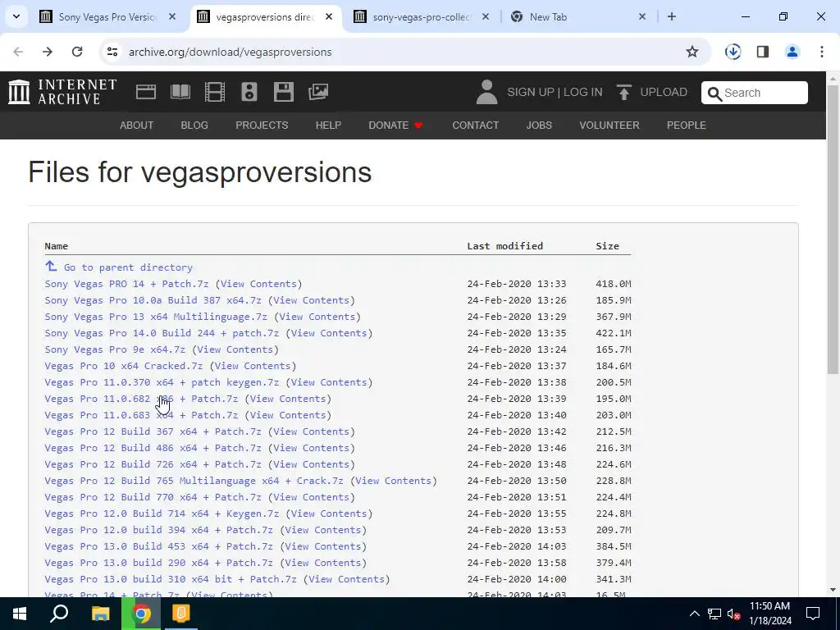Close the vegasproversions directory tab
The width and height of the screenshot is (840, 630).
coord(329,16)
